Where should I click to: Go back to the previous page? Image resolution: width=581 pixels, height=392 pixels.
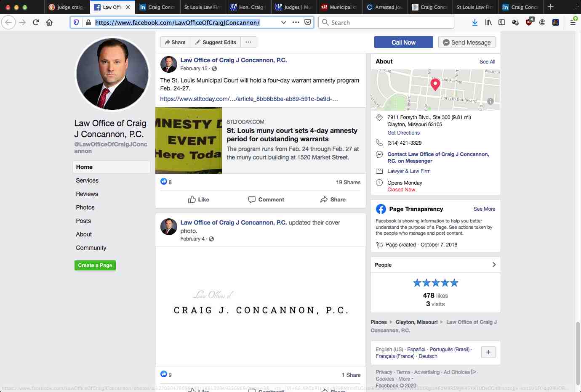8,22
